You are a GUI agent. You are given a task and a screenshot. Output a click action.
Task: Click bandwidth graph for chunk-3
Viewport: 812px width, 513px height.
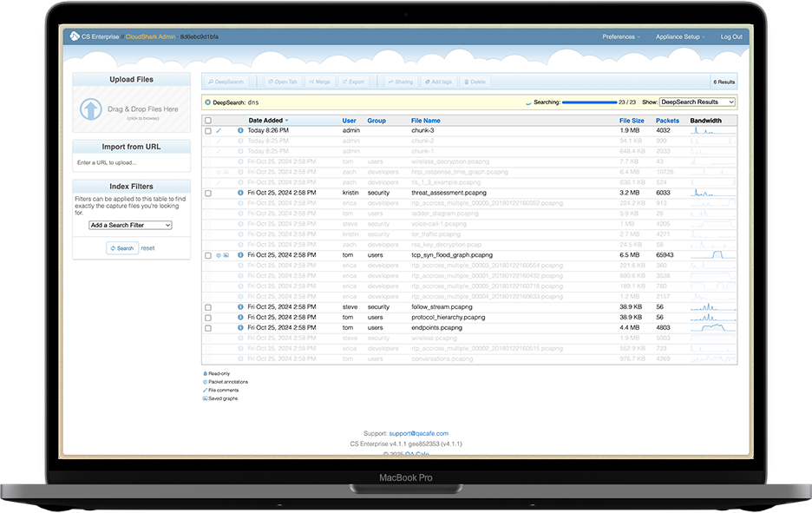tap(713, 130)
